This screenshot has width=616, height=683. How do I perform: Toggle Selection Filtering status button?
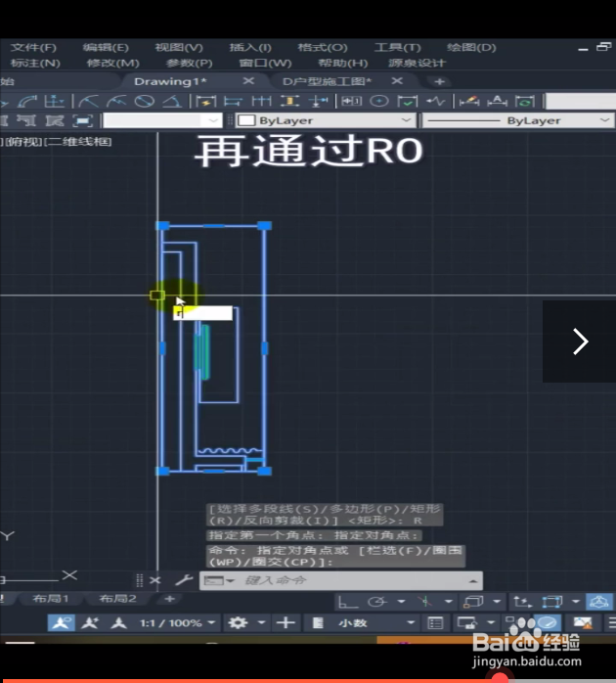tap(552, 602)
